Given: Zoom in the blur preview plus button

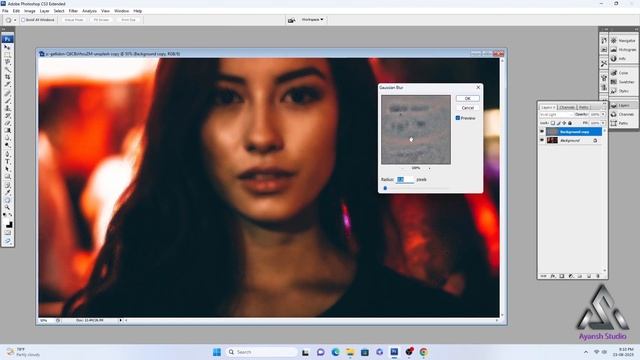Looking at the screenshot, I should 429,168.
